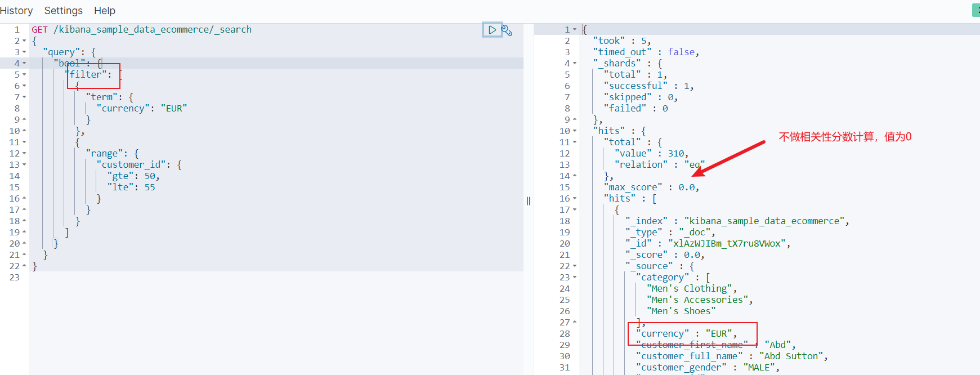The image size is (980, 375).
Task: Collapse the "category" array in response
Action: point(574,278)
